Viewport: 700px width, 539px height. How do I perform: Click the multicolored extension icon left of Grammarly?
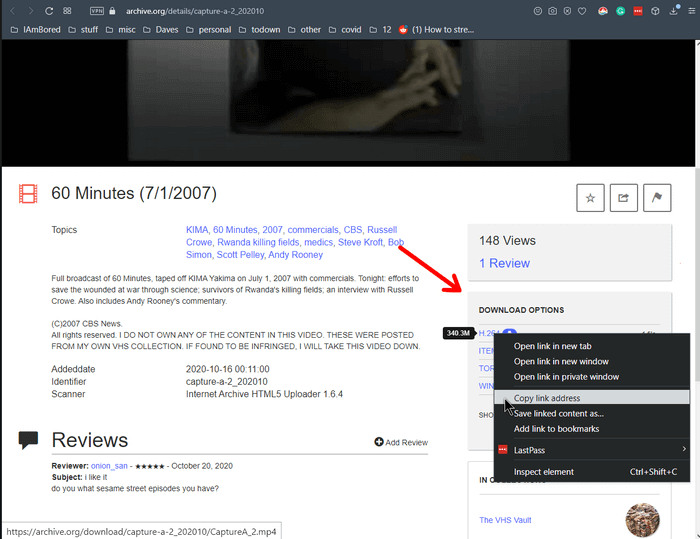[603, 11]
